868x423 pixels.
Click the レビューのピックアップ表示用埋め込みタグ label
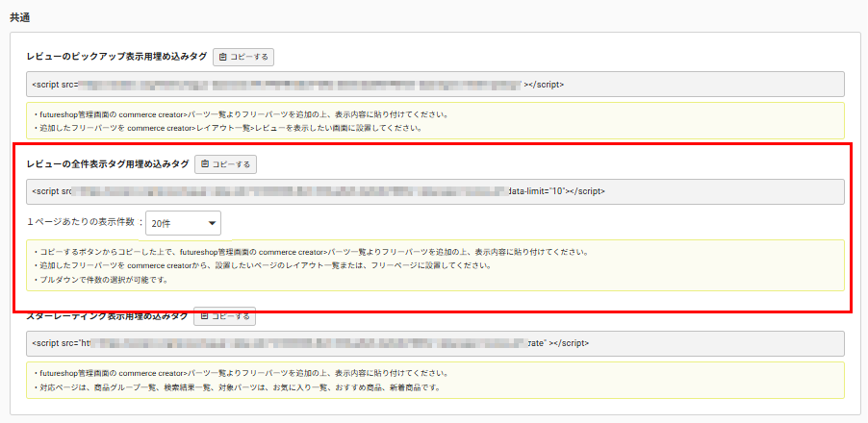click(x=116, y=57)
